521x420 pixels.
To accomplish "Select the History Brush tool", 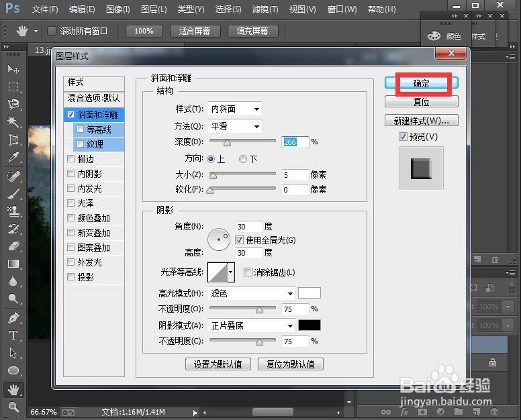I will coord(13,229).
